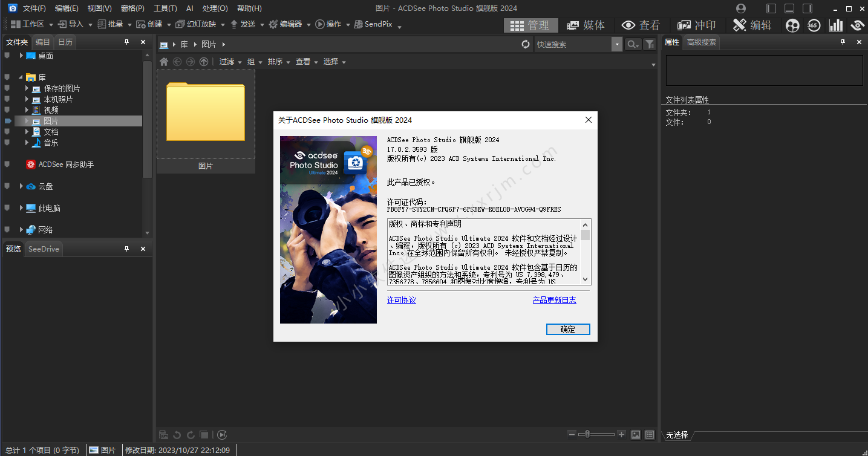Open the search options magnifier button

633,44
